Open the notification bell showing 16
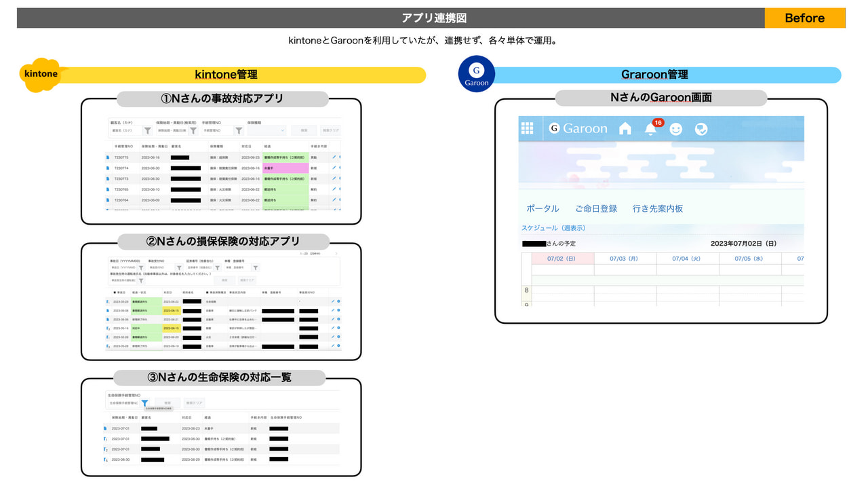This screenshot has width=868, height=488. [x=650, y=128]
